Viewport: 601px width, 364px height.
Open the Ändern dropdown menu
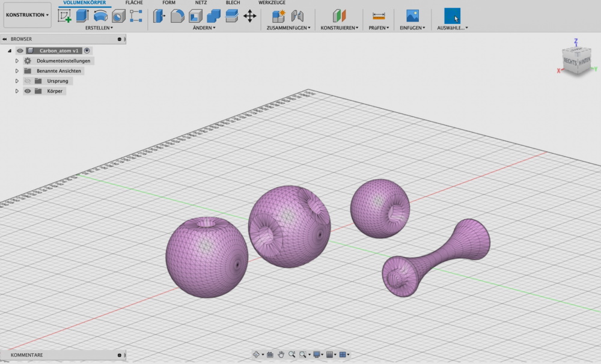click(x=204, y=28)
